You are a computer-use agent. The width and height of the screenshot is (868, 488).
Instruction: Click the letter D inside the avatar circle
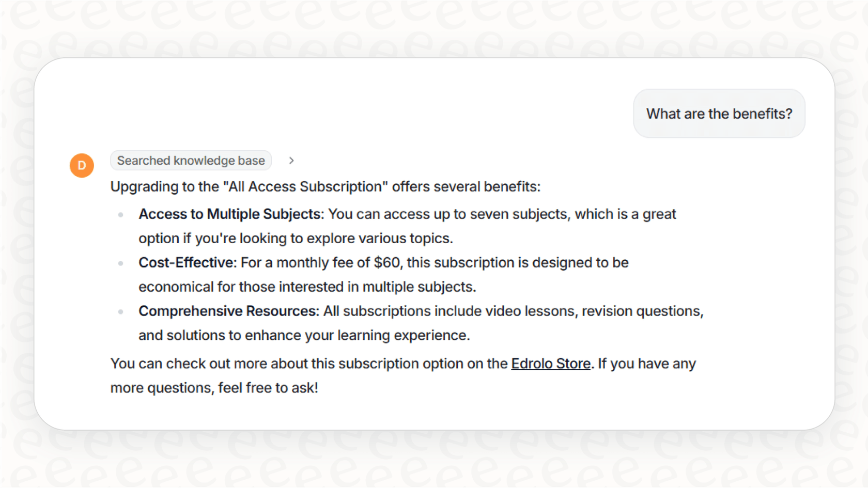pyautogui.click(x=81, y=165)
